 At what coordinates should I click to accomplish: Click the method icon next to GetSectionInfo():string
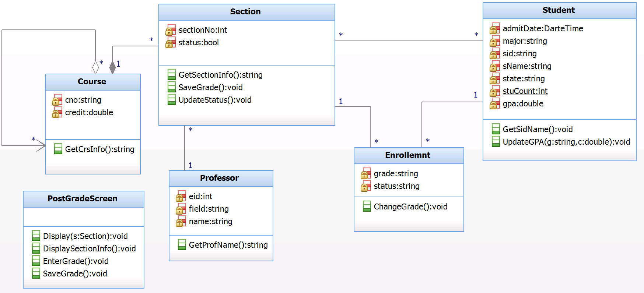[x=172, y=75]
